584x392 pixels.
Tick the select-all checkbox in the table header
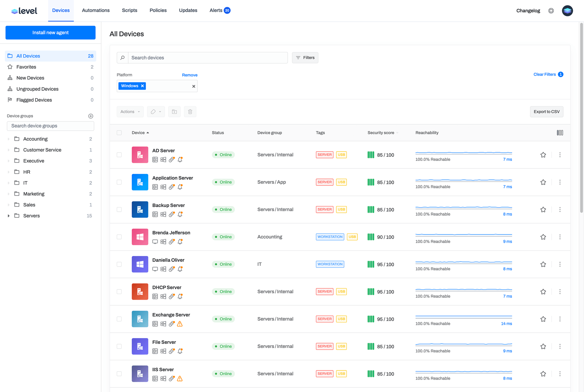coord(119,133)
